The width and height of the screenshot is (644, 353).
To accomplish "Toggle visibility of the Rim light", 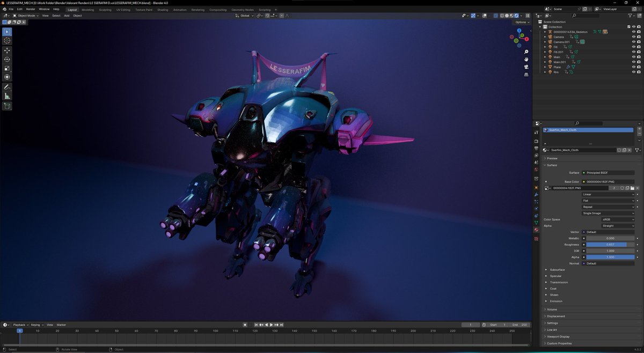I will point(634,72).
